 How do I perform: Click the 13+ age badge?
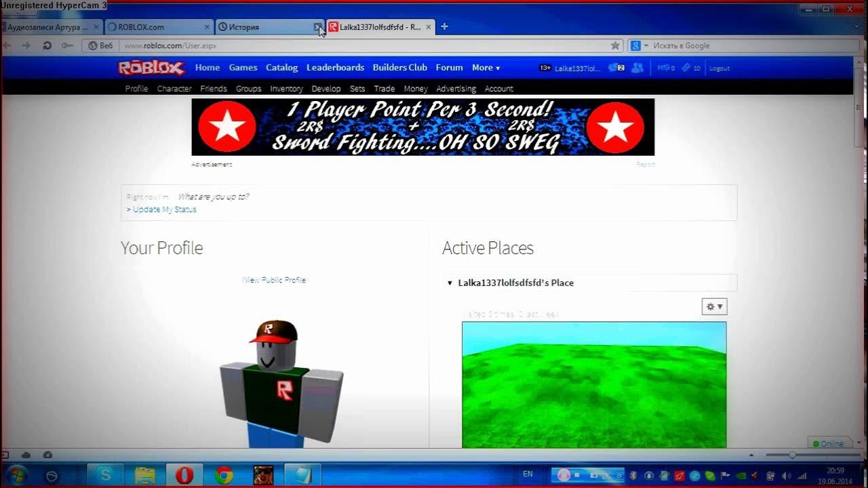tap(545, 68)
